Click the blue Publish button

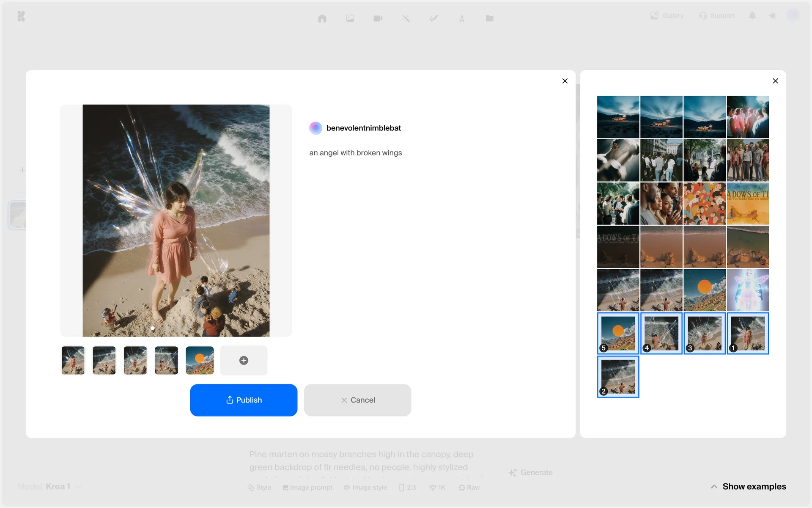tap(244, 400)
